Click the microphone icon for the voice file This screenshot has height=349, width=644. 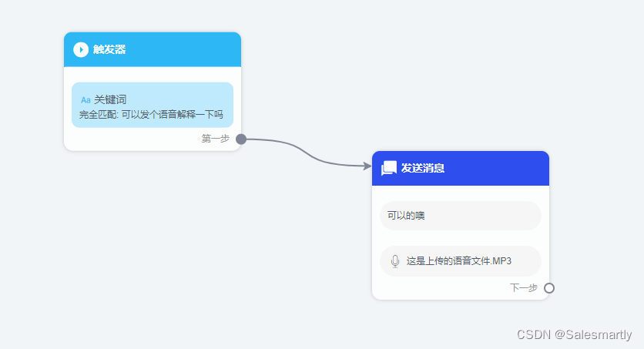coord(394,261)
